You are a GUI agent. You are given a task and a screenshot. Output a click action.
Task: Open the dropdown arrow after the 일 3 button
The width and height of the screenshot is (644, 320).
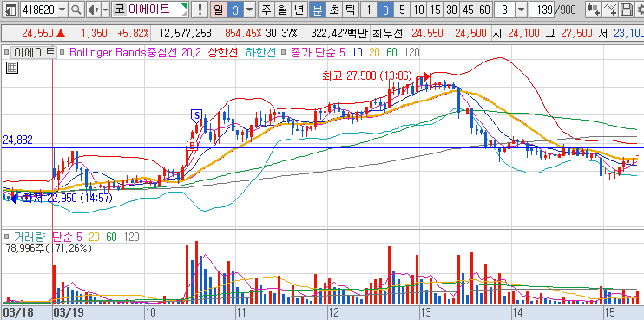(x=250, y=10)
